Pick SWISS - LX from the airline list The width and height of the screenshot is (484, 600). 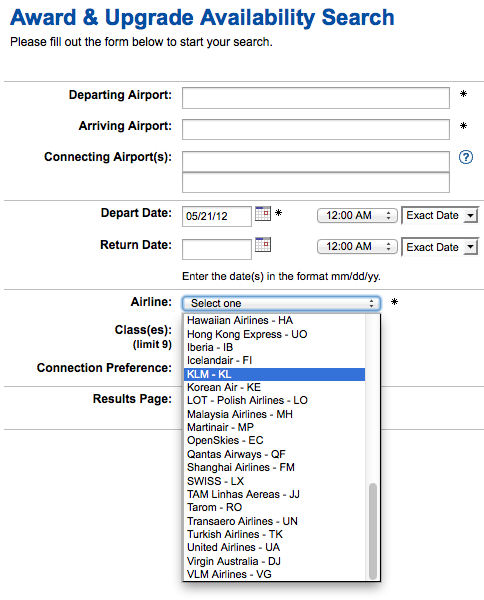click(274, 481)
